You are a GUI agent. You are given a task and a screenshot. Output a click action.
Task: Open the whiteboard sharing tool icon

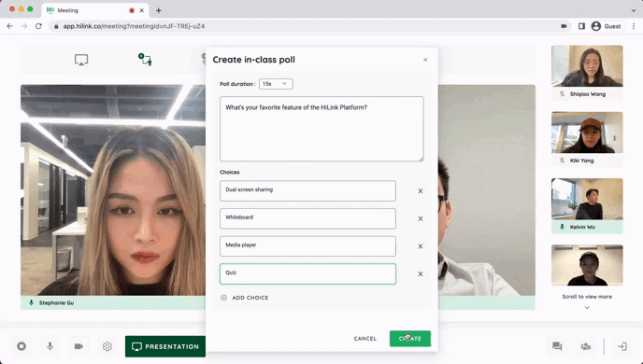click(x=145, y=60)
